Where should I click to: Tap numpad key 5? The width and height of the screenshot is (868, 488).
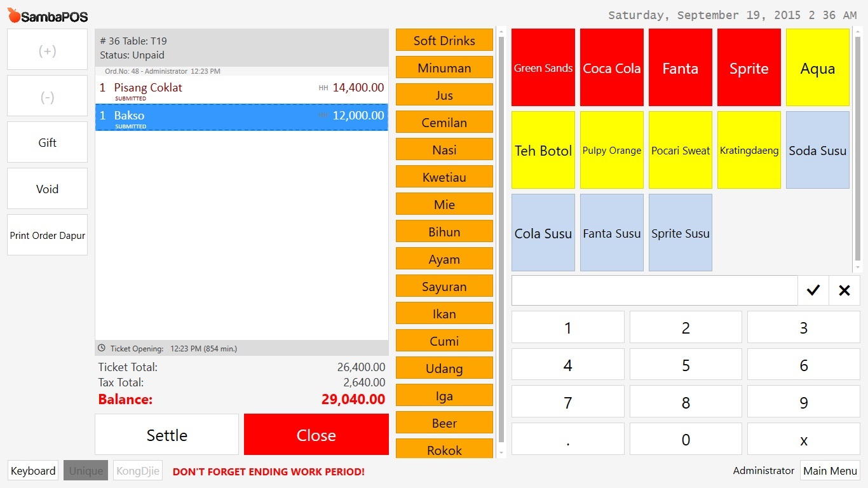[686, 365]
